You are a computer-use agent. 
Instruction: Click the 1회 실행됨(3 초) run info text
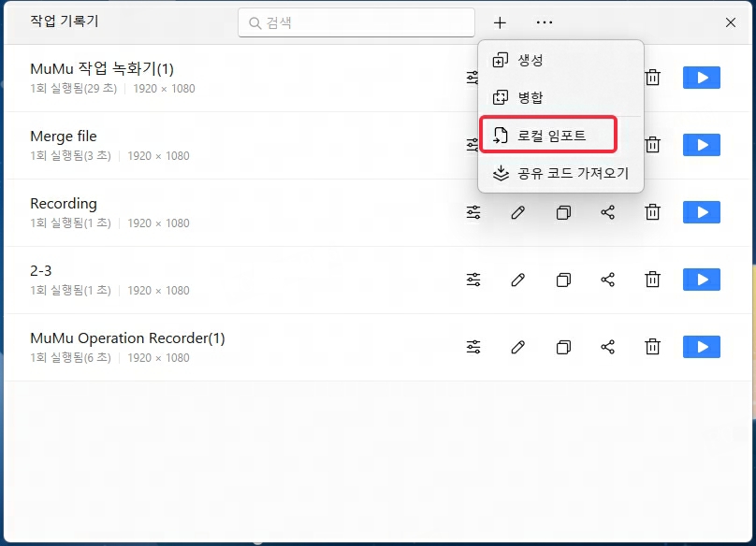pos(70,156)
